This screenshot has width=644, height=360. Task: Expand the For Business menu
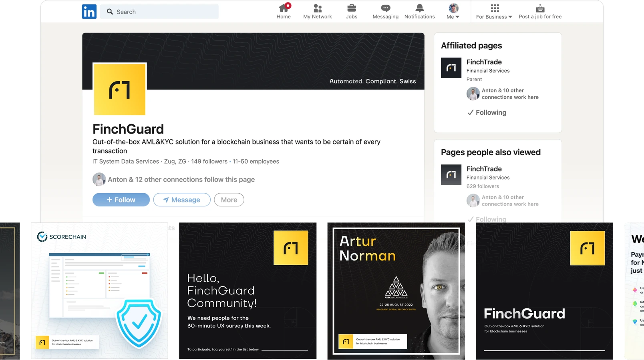point(494,11)
